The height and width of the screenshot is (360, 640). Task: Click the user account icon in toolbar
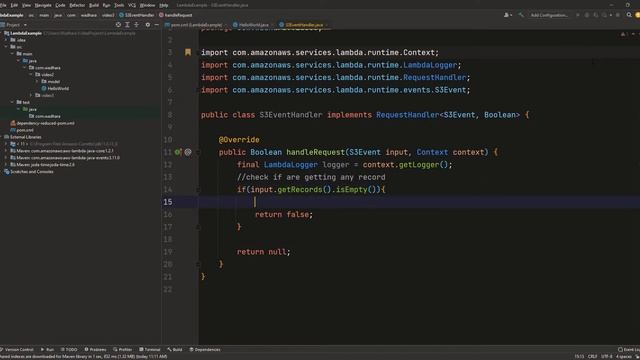507,15
